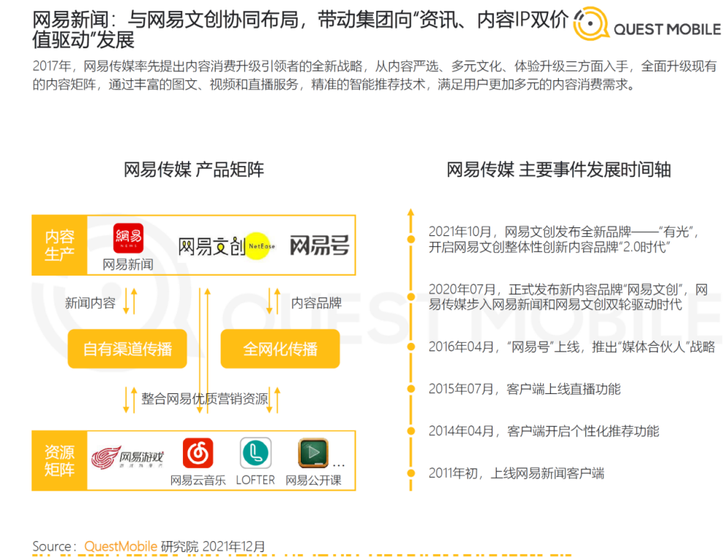Click the 客户端上线直播功能 event text

point(563,389)
